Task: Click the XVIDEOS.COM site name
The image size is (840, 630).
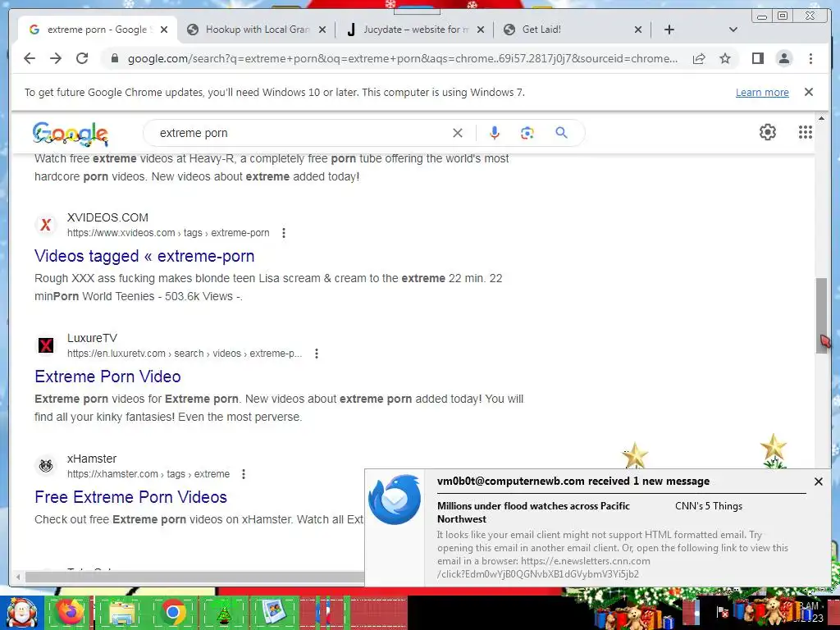Action: pos(107,217)
